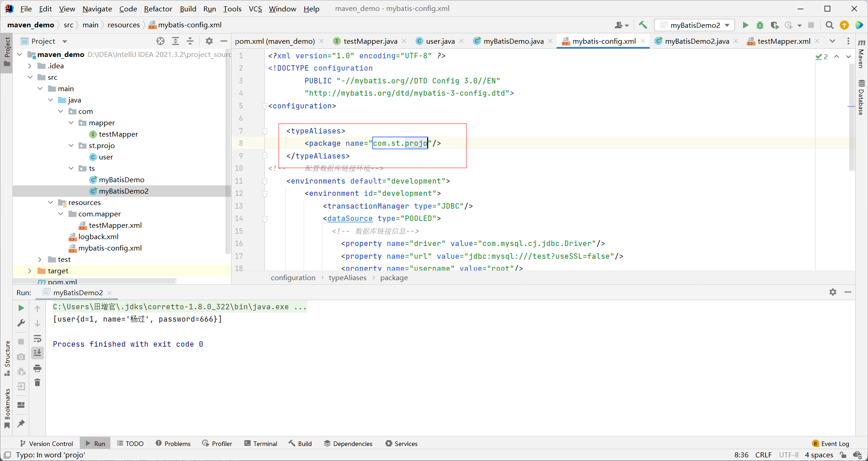Open Run panel wrench settings
Screen dimensions: 868x461
21,323
